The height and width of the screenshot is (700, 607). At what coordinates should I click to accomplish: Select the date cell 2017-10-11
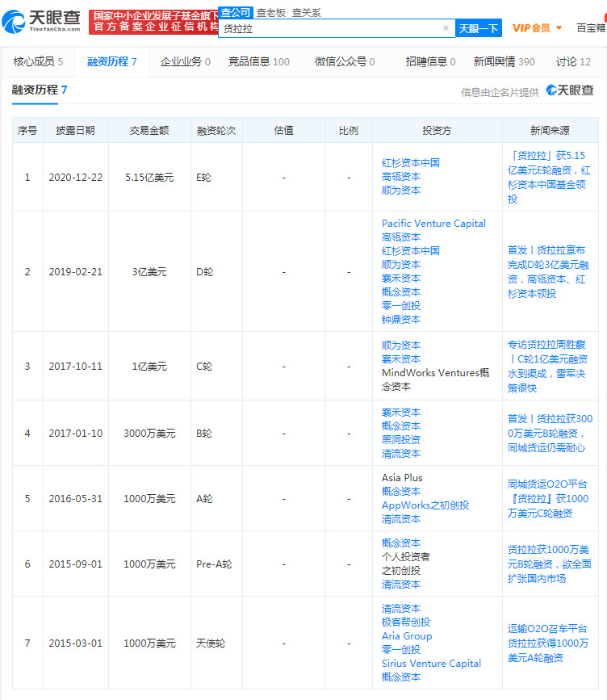pos(75,366)
